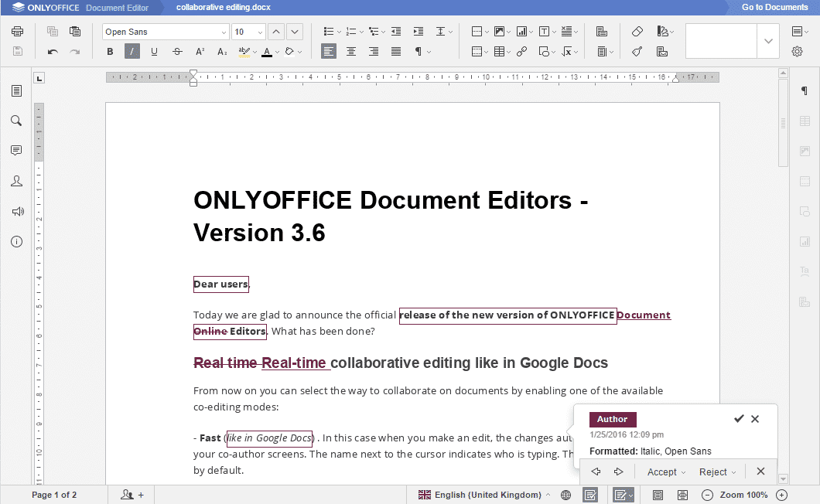
Task: Open the language selector showing English (United Kingdom)
Action: point(483,494)
